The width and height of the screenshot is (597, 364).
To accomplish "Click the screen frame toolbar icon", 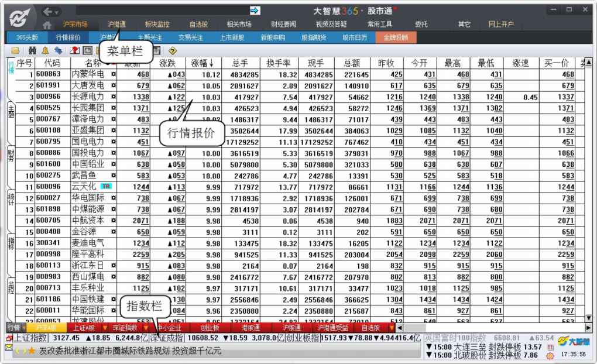I will [88, 51].
